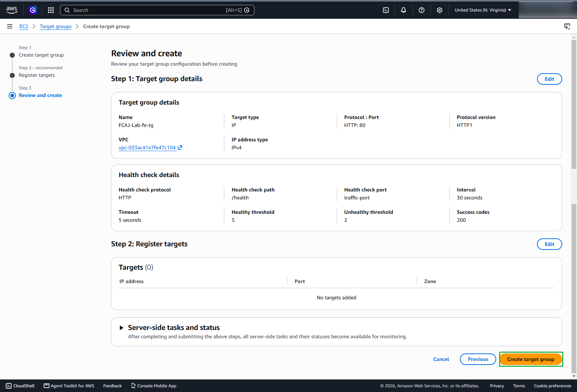Open the AWS home logo
Screen dimensions: 577x392
click(12, 10)
